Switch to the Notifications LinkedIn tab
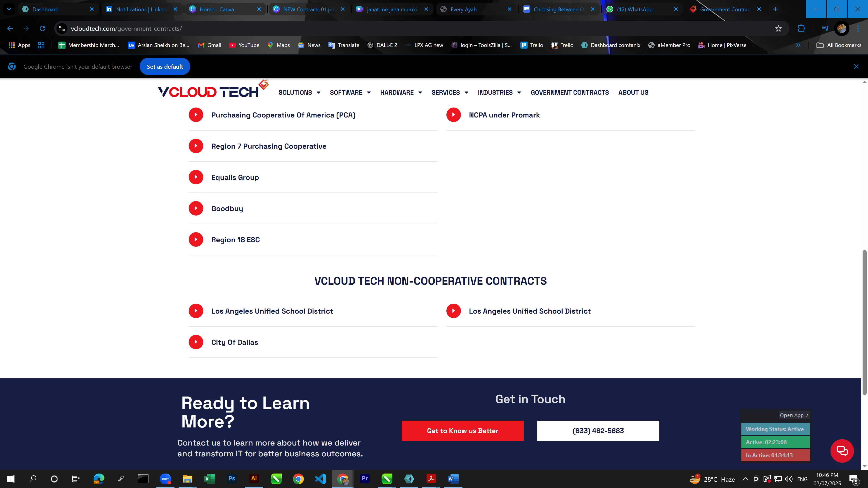The width and height of the screenshot is (868, 488). coord(142,9)
